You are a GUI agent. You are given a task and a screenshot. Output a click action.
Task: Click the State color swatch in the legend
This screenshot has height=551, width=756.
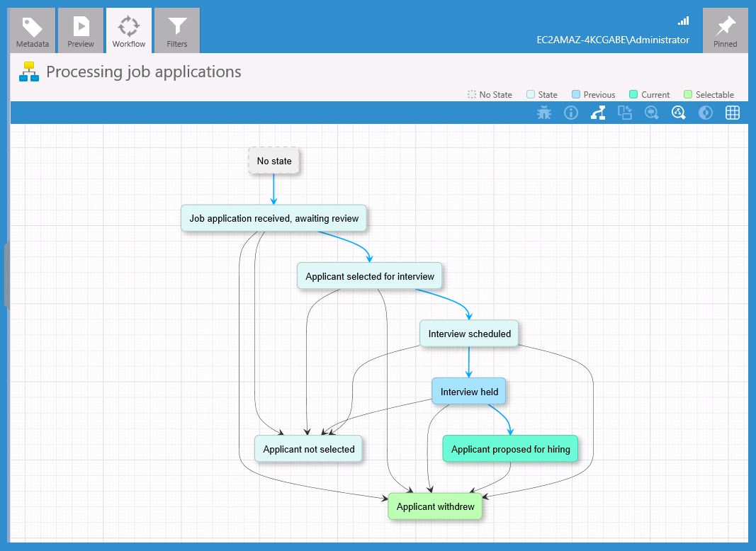tap(529, 93)
